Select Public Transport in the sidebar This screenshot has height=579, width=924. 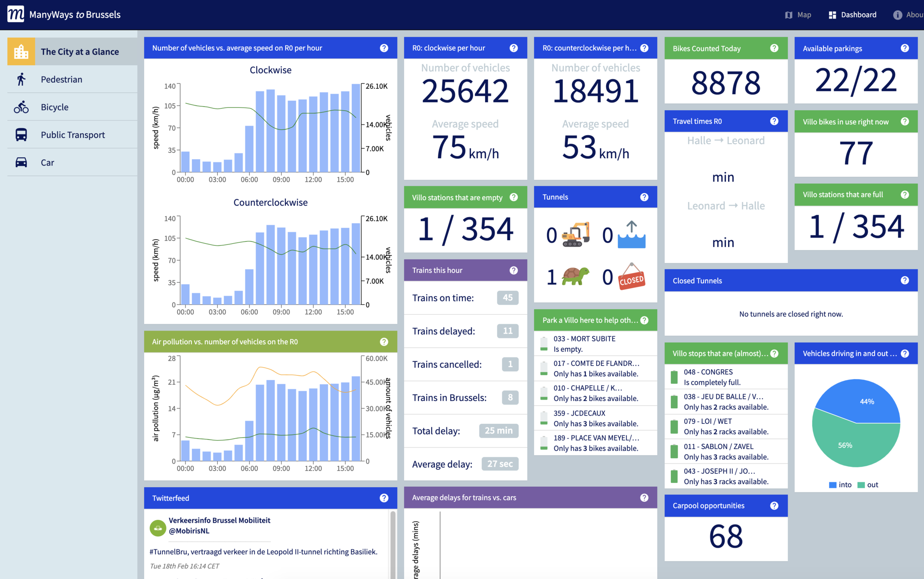(x=72, y=135)
